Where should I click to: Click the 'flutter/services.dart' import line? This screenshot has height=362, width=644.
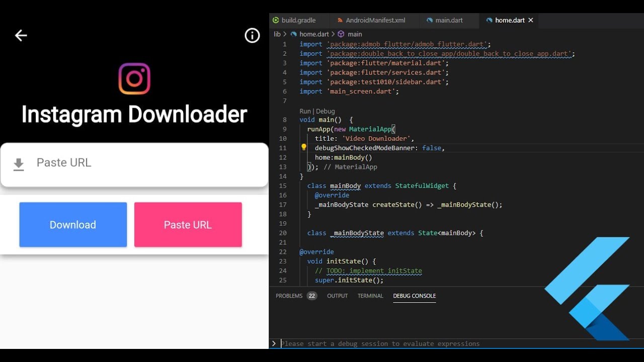[x=374, y=72]
